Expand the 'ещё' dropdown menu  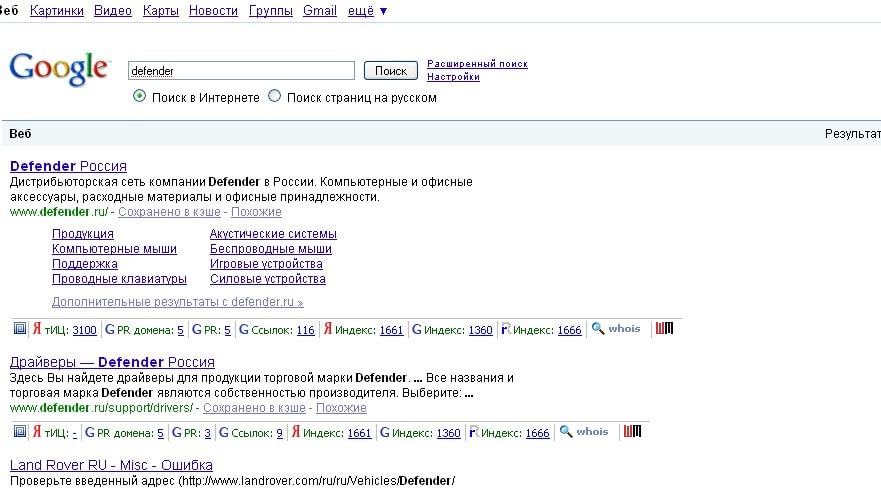[x=368, y=11]
